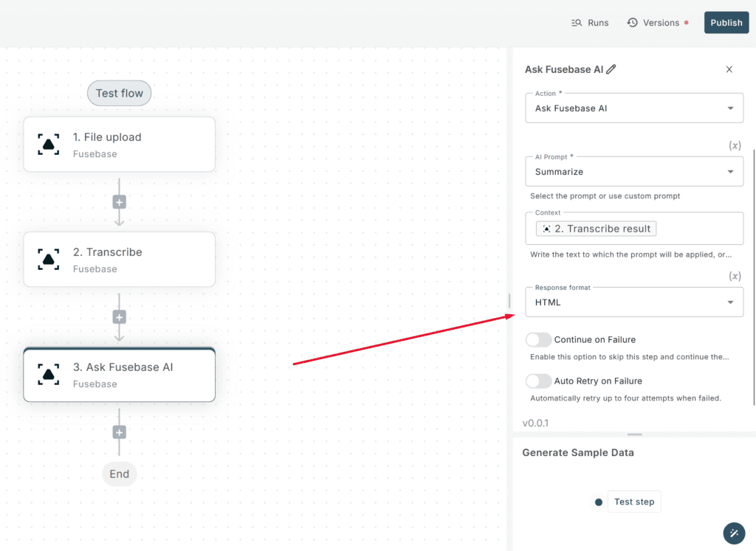The image size is (756, 551).
Task: Toggle Continue on Failure switch
Action: click(538, 339)
